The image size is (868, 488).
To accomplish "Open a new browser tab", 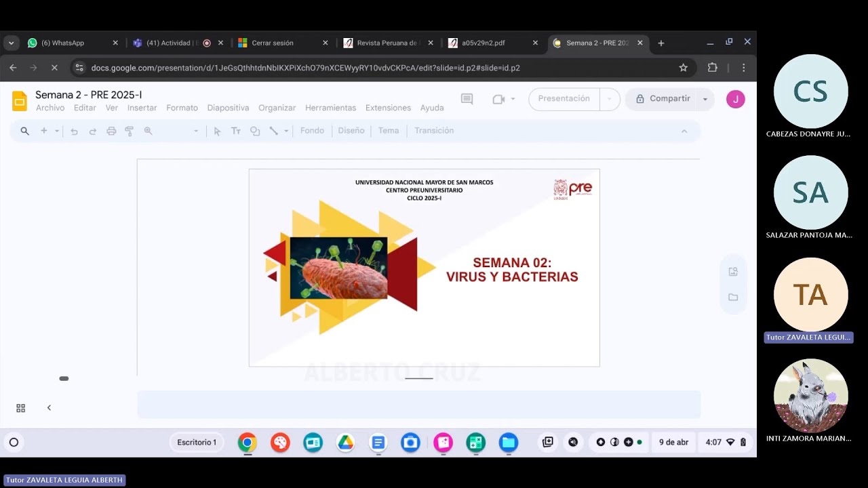I will coord(661,43).
